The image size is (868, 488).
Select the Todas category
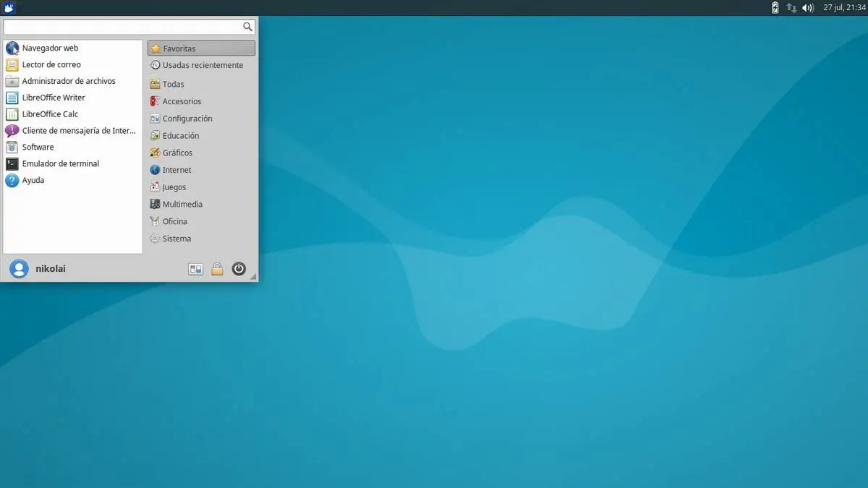tap(201, 84)
